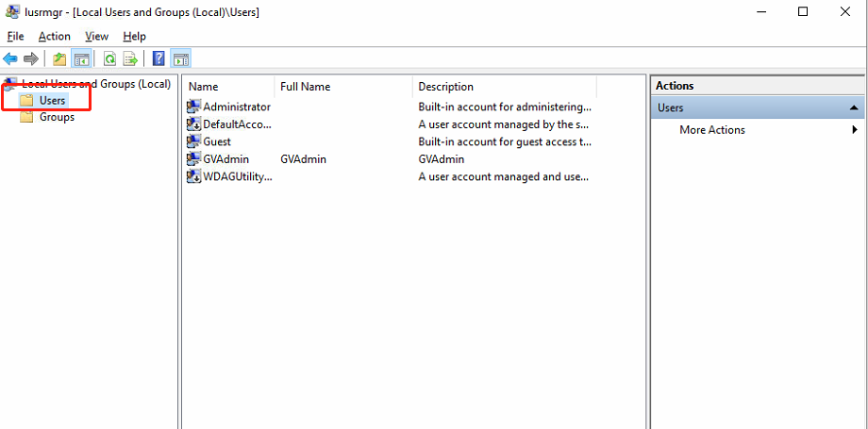Open the Action menu
Image resolution: width=868 pixels, height=429 pixels.
55,37
